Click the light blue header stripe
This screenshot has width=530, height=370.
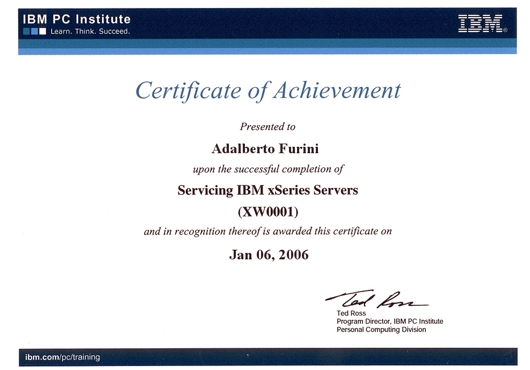point(267,51)
